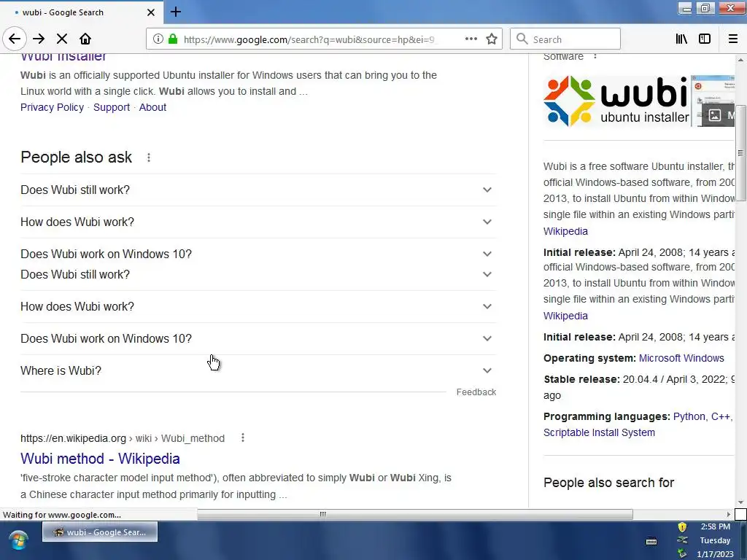The height and width of the screenshot is (560, 747).
Task: Open the Windows Start menu orb
Action: click(18, 541)
